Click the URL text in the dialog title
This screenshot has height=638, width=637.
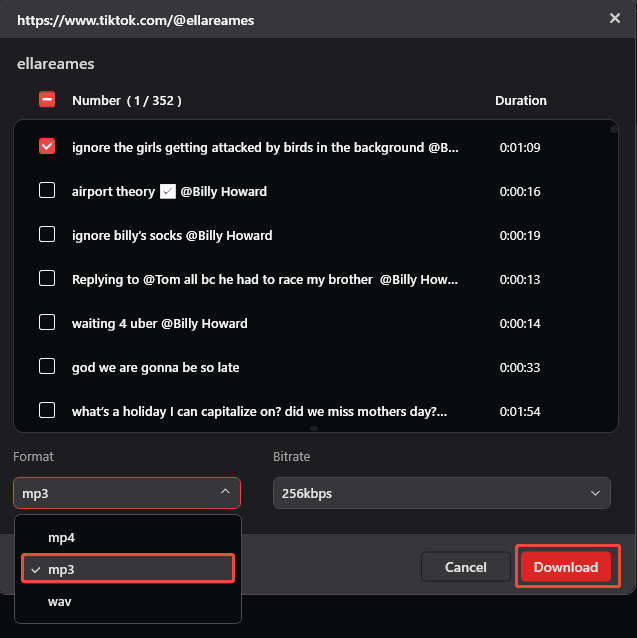(x=135, y=20)
